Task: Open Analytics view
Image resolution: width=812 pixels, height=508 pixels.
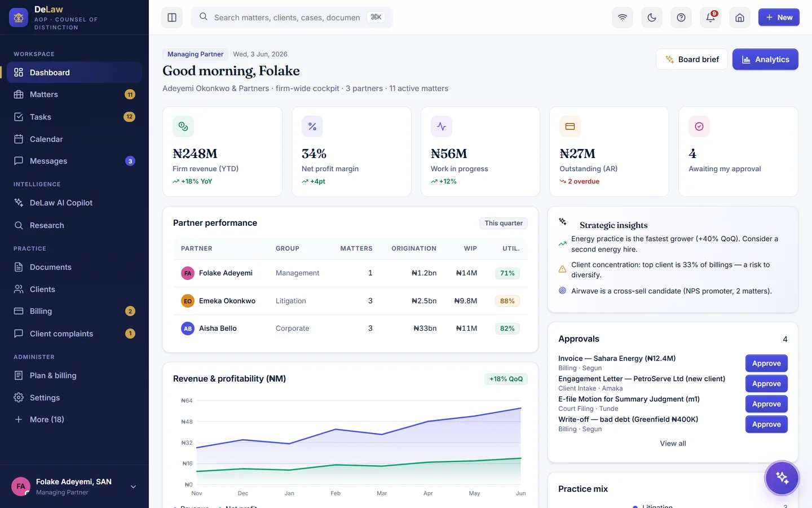Action: (x=765, y=59)
